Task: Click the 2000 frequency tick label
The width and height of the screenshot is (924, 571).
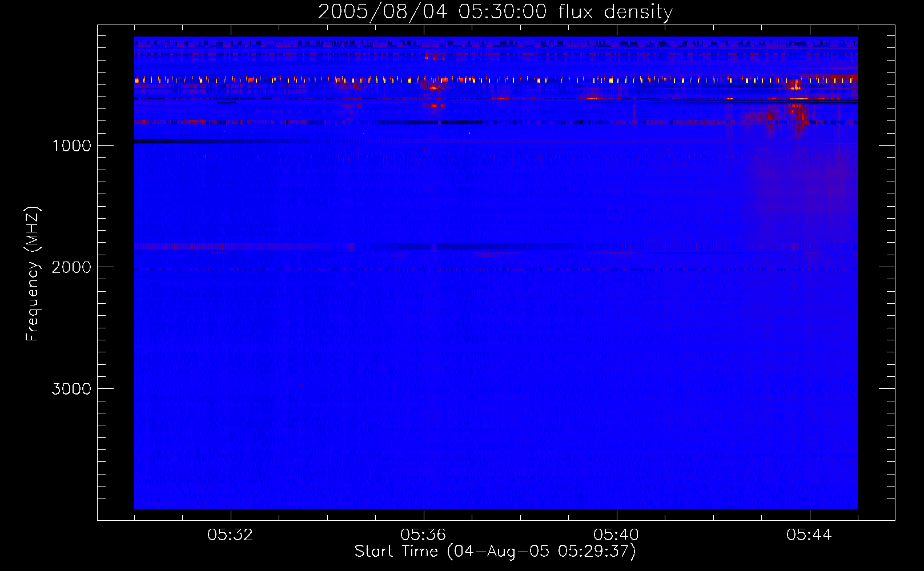Action: 71,267
